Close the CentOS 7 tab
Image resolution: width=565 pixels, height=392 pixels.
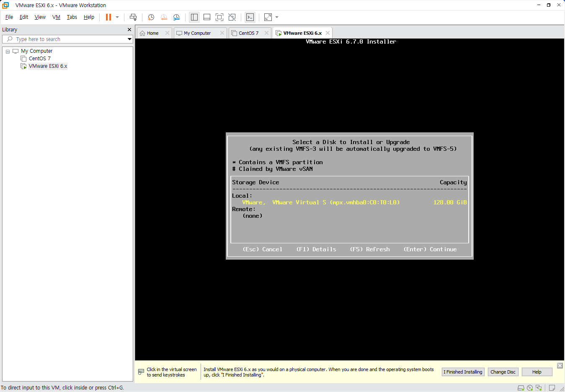pos(266,33)
